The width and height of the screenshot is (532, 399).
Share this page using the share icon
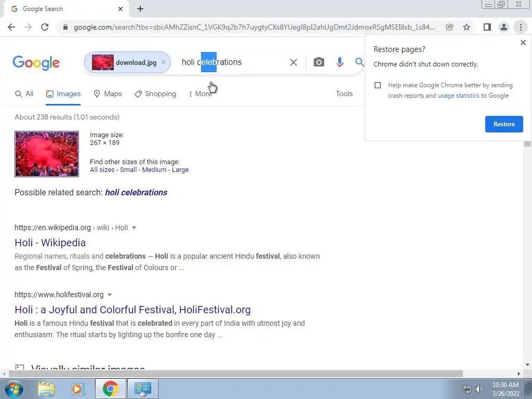point(449,27)
